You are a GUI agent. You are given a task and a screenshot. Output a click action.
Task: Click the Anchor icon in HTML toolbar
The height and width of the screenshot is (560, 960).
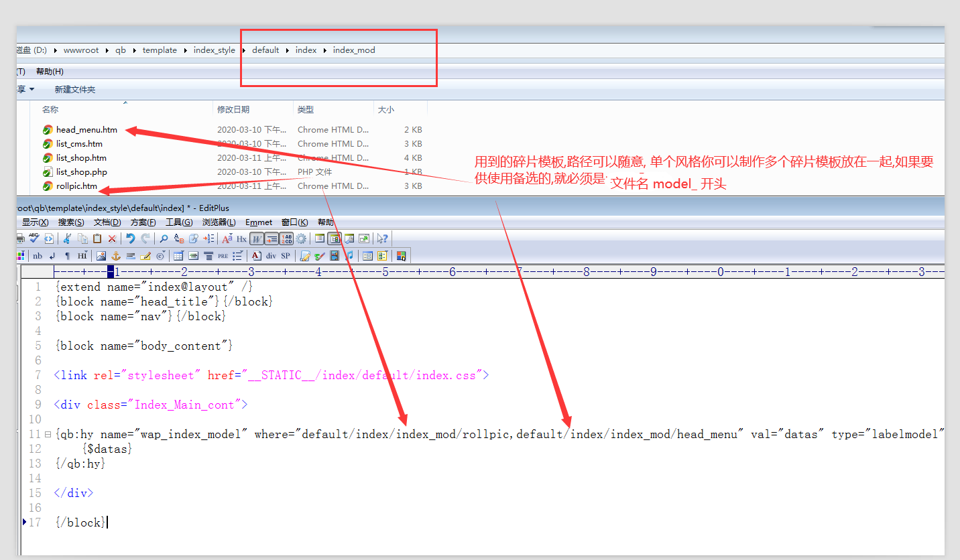point(115,256)
